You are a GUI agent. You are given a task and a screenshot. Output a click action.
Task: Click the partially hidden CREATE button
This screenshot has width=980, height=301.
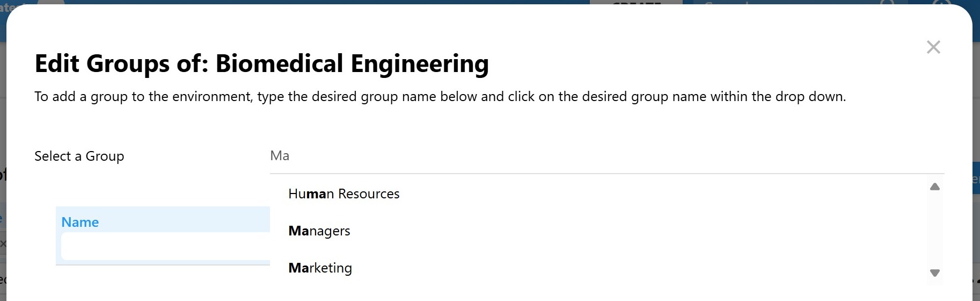pyautogui.click(x=636, y=3)
